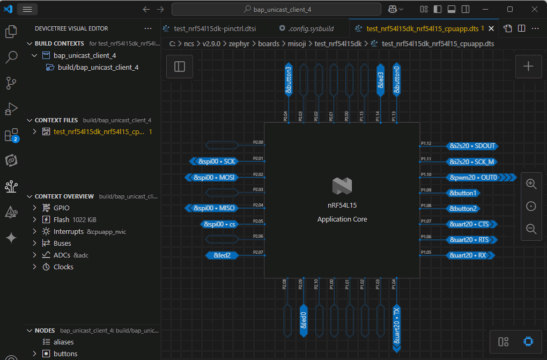Screen dimensions: 547x360
Task: Open the Source Control view
Action: coord(11,83)
